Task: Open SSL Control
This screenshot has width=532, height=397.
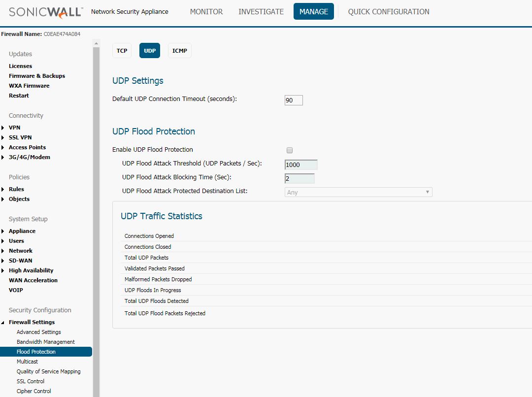Action: coord(31,381)
